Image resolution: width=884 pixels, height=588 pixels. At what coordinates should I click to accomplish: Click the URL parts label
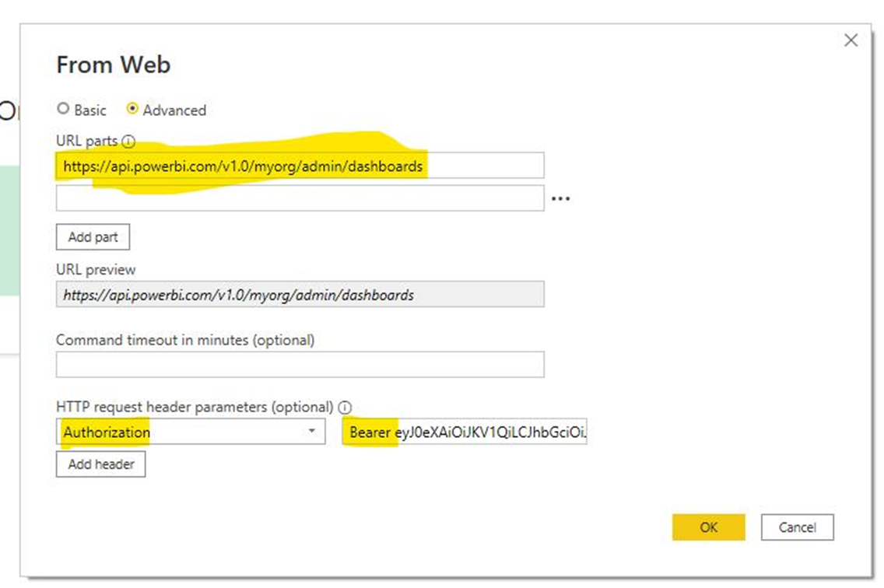[87, 141]
